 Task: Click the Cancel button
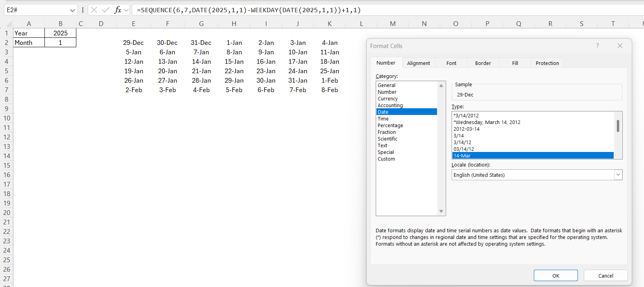tap(606, 276)
